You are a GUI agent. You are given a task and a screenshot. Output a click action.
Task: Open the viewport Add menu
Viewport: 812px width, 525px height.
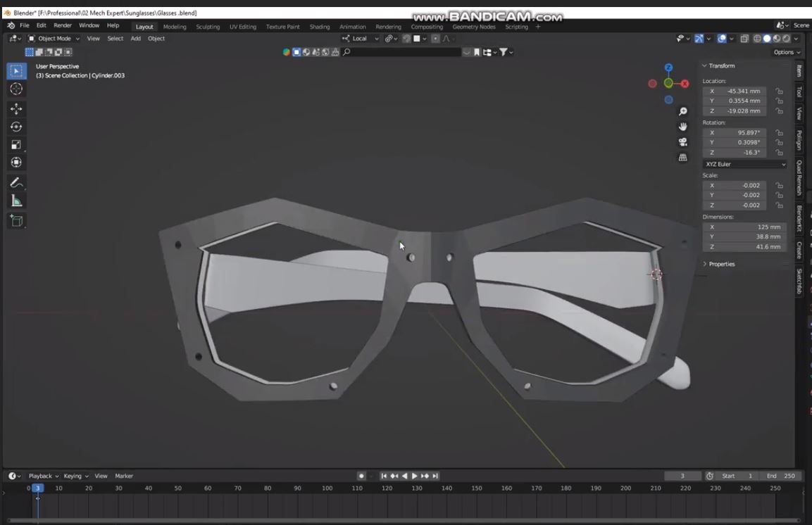[x=136, y=39]
